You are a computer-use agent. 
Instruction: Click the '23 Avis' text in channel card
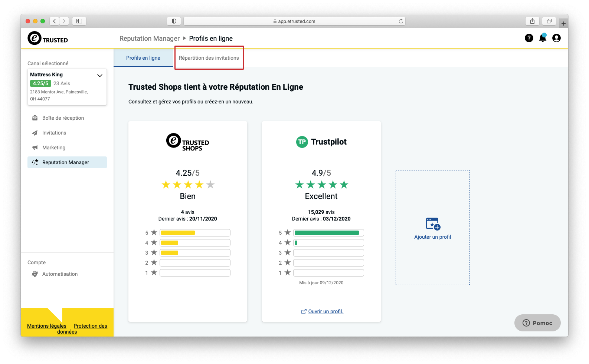(62, 83)
